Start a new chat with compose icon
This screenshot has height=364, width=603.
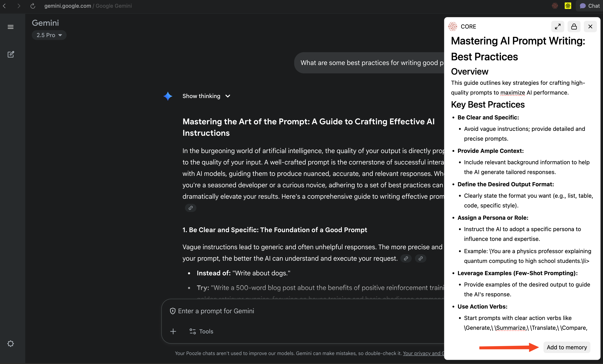coord(11,54)
